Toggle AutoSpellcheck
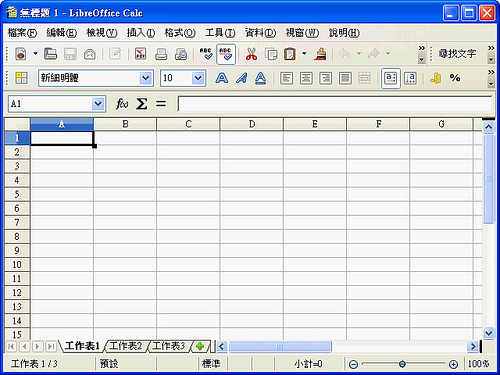This screenshot has width=500, height=375. click(226, 54)
